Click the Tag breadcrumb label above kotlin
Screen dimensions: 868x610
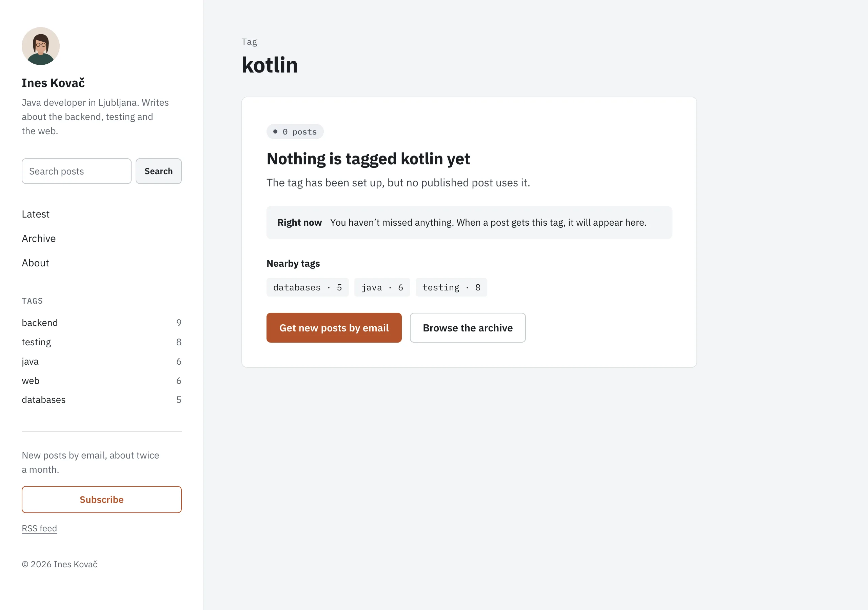(249, 42)
